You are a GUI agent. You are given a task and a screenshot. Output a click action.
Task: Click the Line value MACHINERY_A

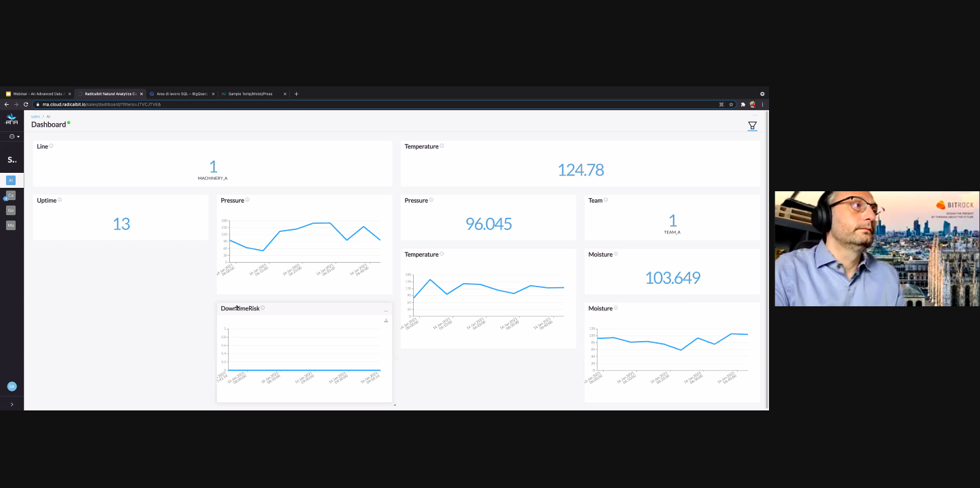[212, 178]
